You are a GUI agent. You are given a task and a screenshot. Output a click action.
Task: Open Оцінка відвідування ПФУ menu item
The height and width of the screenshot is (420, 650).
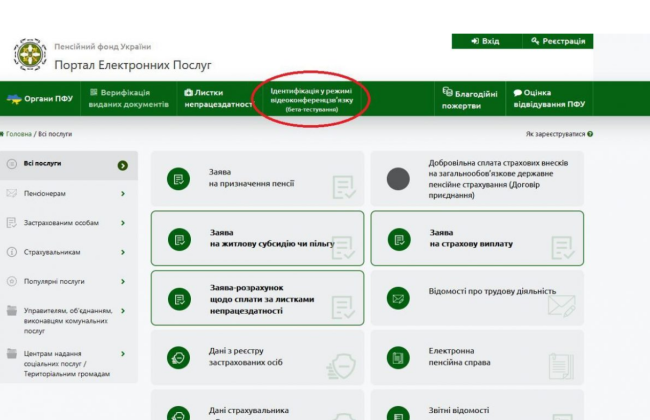click(x=549, y=99)
